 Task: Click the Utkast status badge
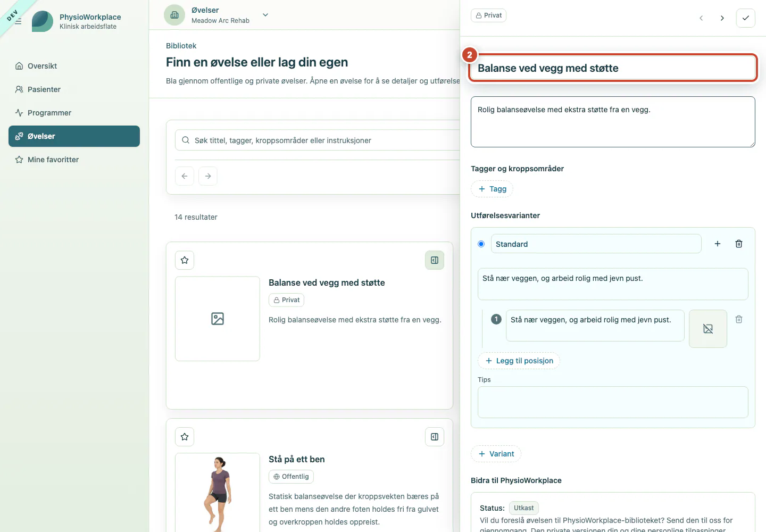(524, 508)
